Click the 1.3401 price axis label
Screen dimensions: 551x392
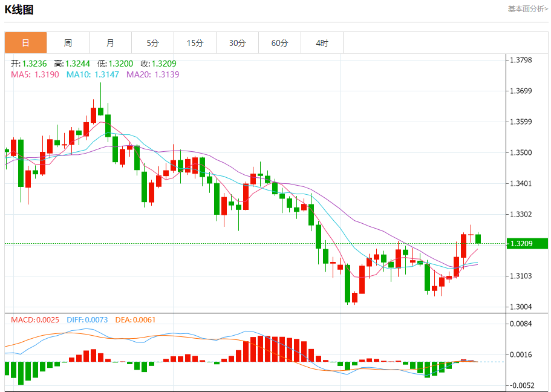click(521, 183)
